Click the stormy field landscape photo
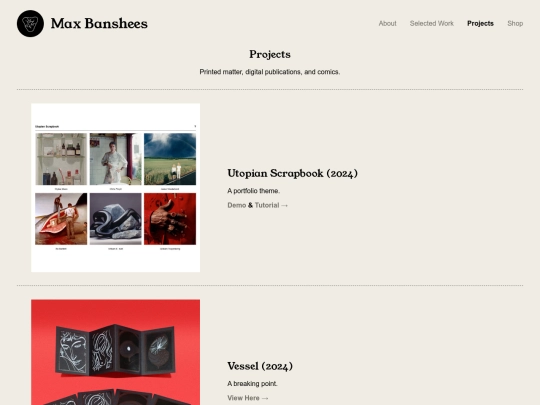540x405 pixels. 170,159
